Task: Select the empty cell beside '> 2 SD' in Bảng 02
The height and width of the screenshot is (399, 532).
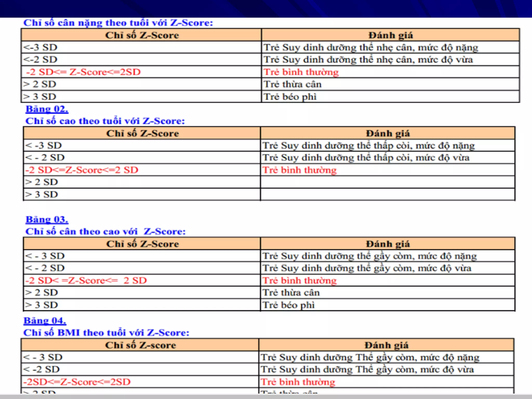Action: coord(388,182)
